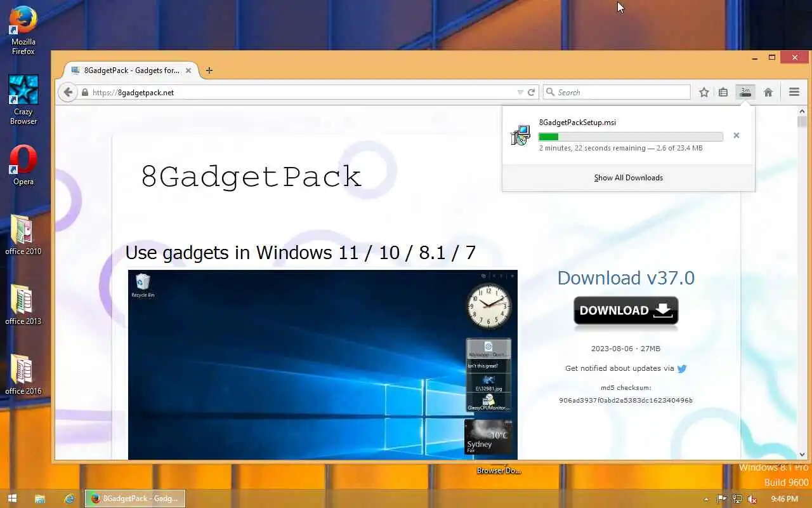Image resolution: width=812 pixels, height=508 pixels.
Task: Close the 8GadgetPack tab
Action: (x=188, y=70)
